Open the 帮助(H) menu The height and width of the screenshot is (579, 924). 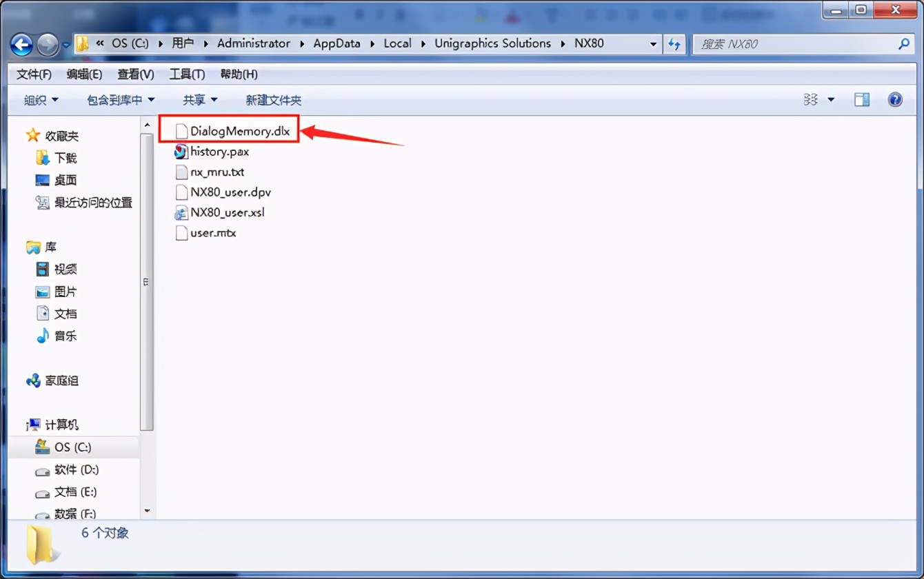(x=239, y=74)
